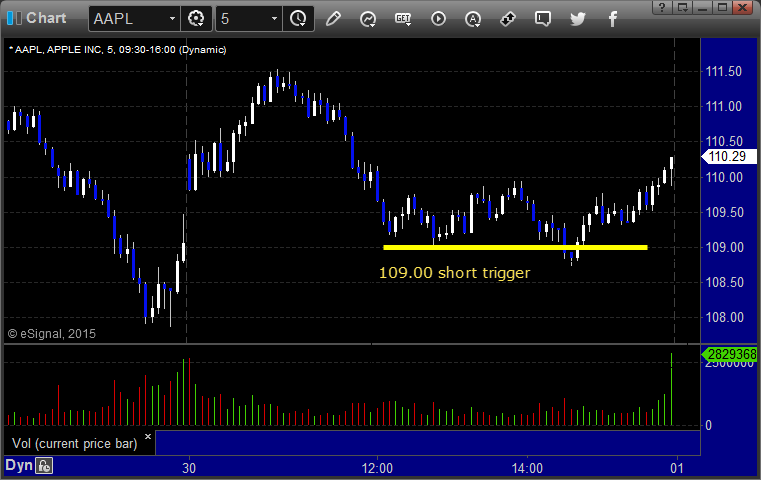
Task: Open the time template clock icon
Action: click(298, 19)
